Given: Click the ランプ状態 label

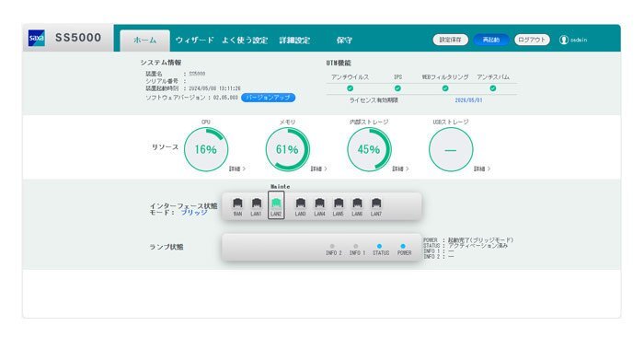Looking at the screenshot, I should [x=167, y=247].
